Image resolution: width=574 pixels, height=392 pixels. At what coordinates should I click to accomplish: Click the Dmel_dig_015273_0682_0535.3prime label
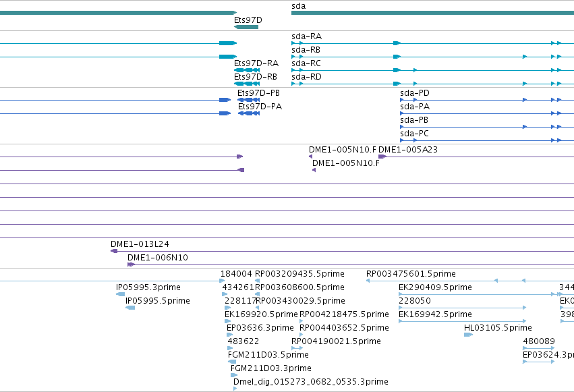click(311, 382)
